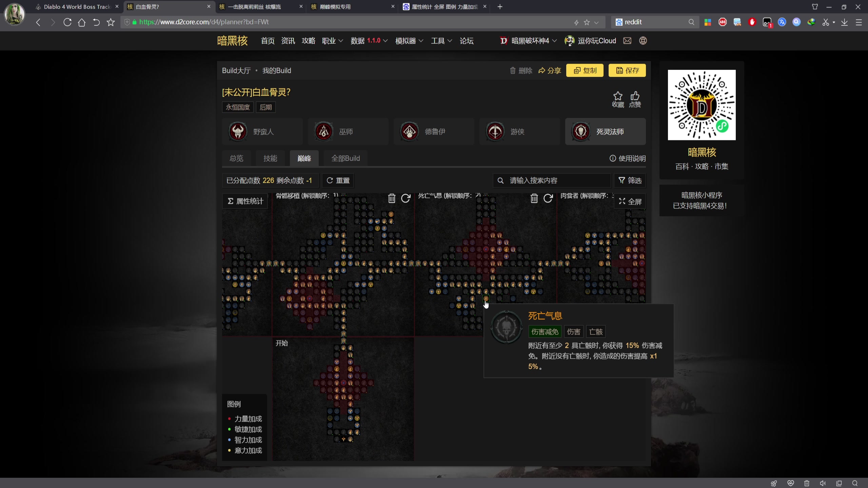
Task: Open 资讯 news in site navigation
Action: pos(288,41)
